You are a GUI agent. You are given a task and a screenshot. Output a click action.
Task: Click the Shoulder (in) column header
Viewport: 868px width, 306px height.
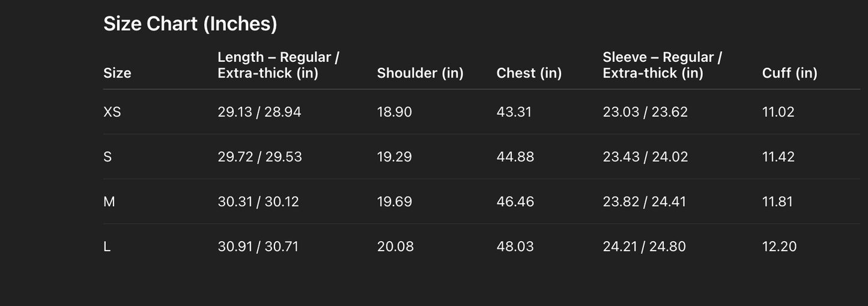pos(420,73)
